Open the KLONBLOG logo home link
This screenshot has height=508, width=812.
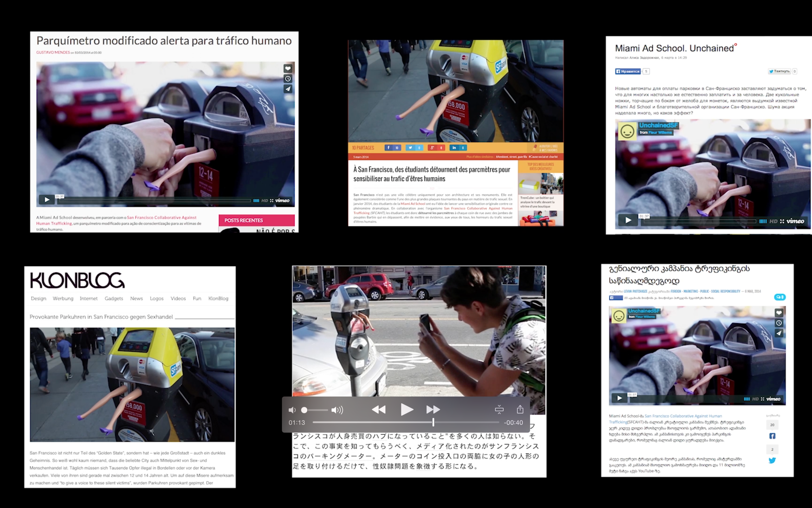pos(77,280)
